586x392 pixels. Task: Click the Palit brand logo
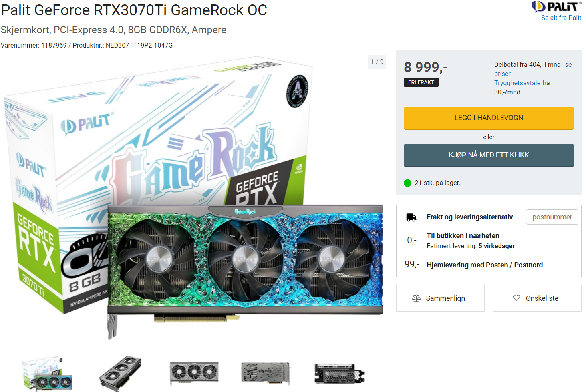[556, 6]
